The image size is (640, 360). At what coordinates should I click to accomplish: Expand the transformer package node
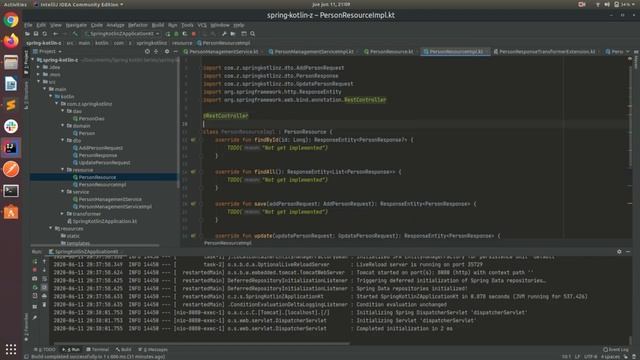pos(63,214)
